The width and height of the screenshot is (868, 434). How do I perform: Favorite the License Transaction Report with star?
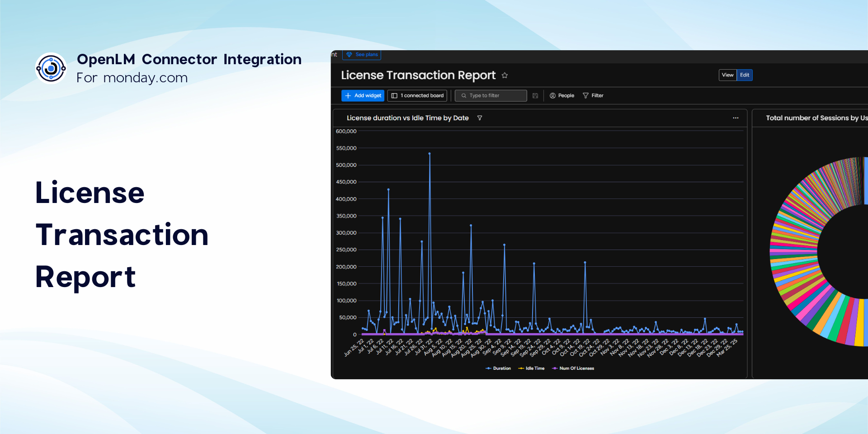coord(505,75)
